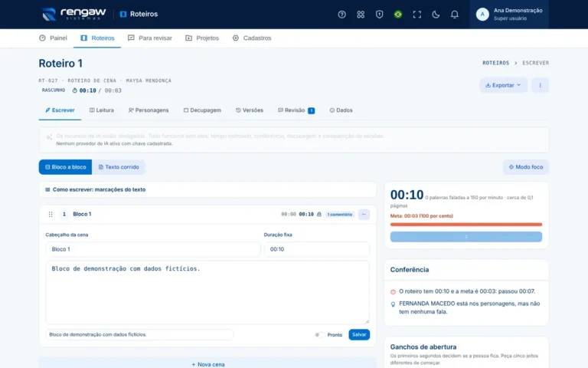Toggle the Pronto switch
The height and width of the screenshot is (368, 588).
[319, 334]
